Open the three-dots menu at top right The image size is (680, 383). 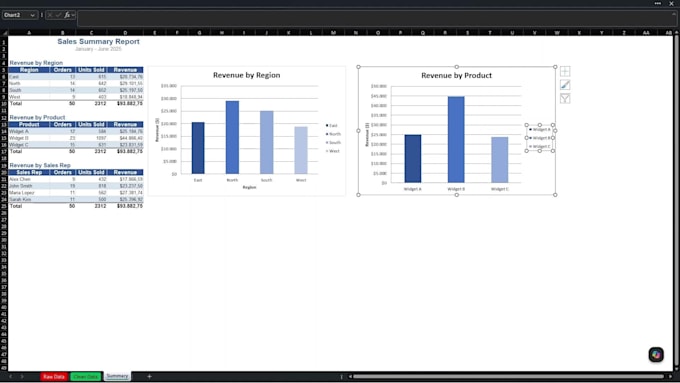(657, 3)
